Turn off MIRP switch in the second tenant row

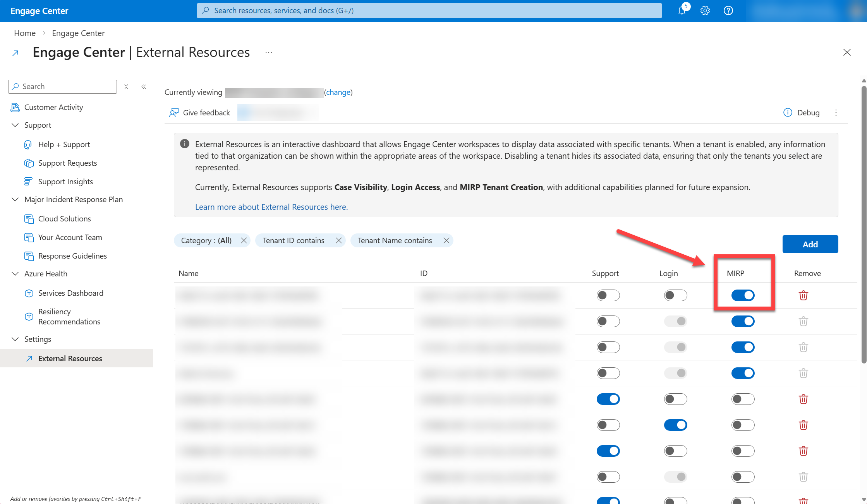point(743,321)
